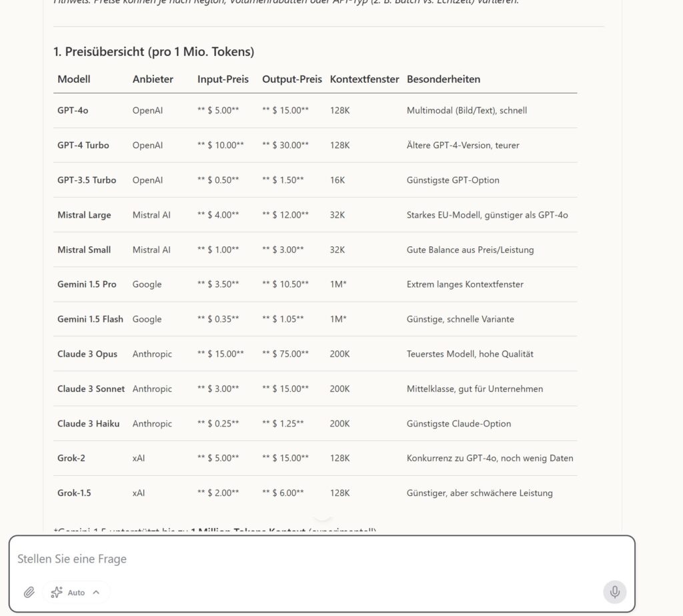Viewport: 683px width, 616px height.
Task: Click the 'Grok-1.5' model name cell
Action: (74, 493)
